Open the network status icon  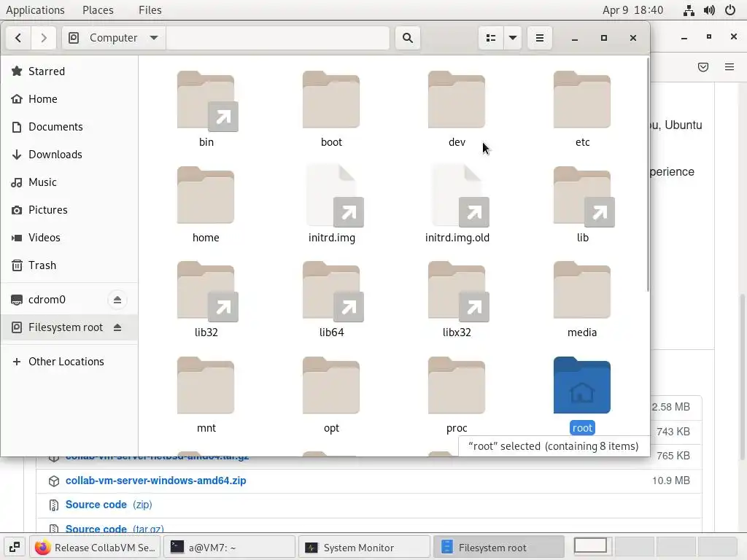point(689,10)
